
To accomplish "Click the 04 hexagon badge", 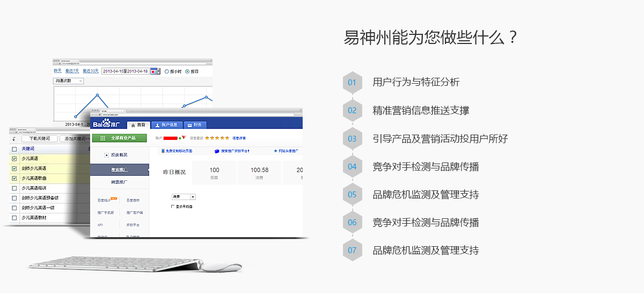I will (352, 166).
